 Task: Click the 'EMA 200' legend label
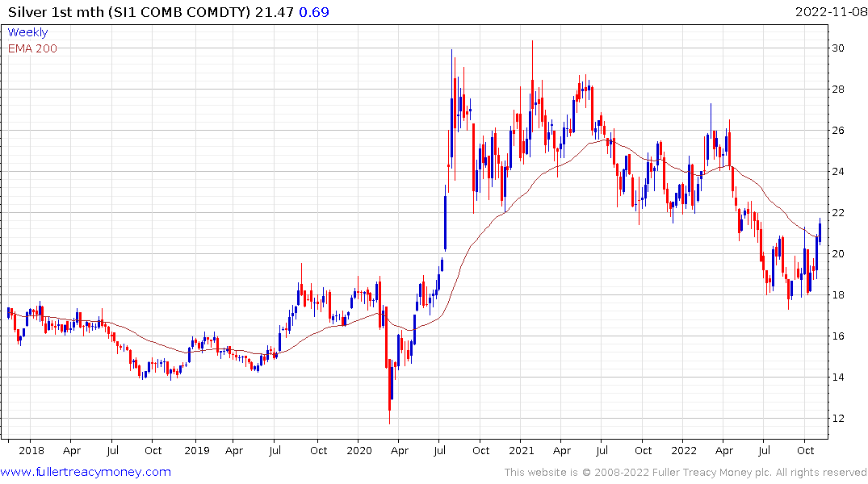[32, 48]
